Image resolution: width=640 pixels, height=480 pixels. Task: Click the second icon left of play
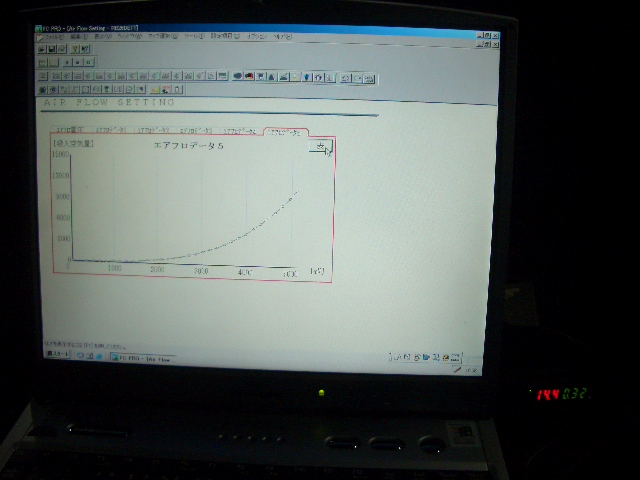pyautogui.click(x=54, y=62)
